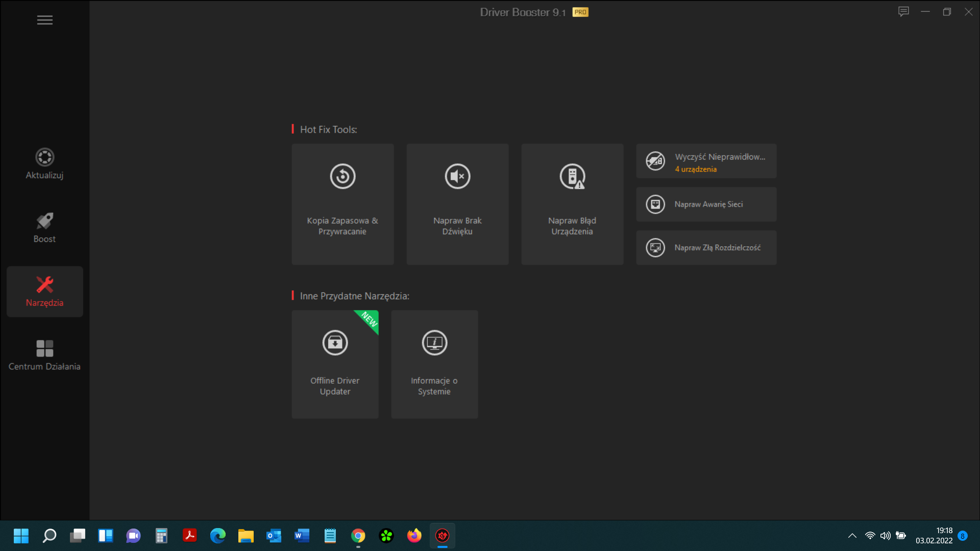
Task: Open the green clover app on taskbar
Action: (386, 536)
